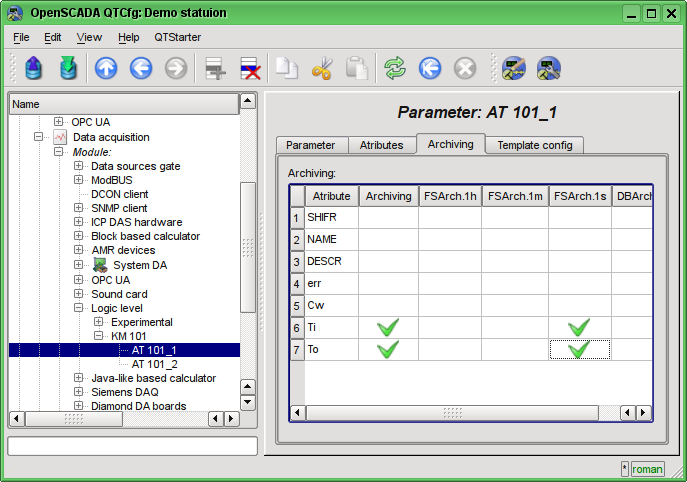Click the scissors Cut icon

click(322, 68)
